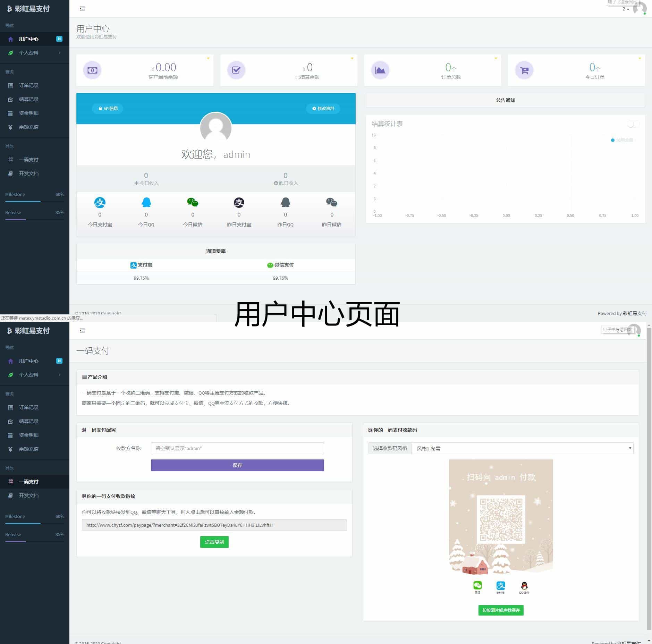Click the blue N badge beside 用户中心 on 用户中心 page
This screenshot has height=644, width=652.
point(59,39)
